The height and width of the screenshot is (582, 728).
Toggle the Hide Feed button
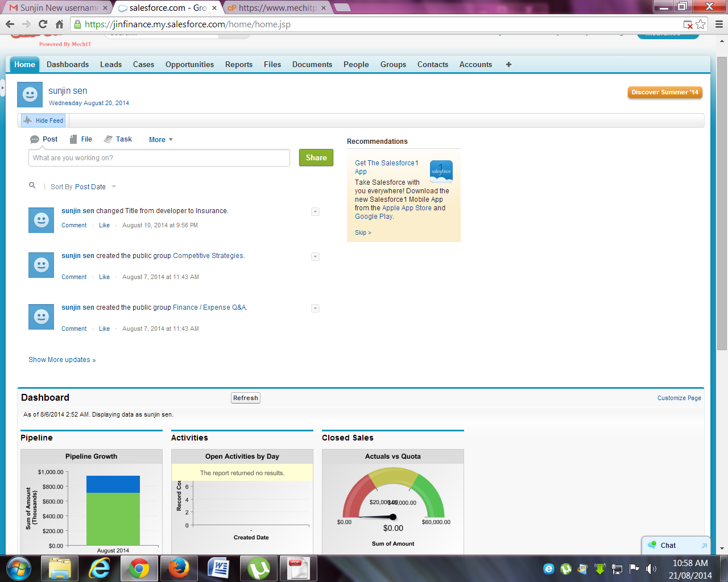click(x=44, y=120)
